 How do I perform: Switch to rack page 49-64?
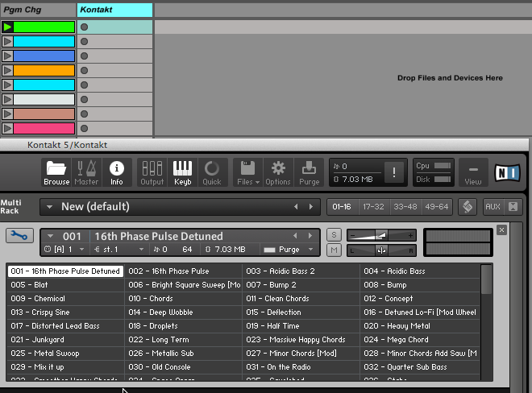coord(437,206)
